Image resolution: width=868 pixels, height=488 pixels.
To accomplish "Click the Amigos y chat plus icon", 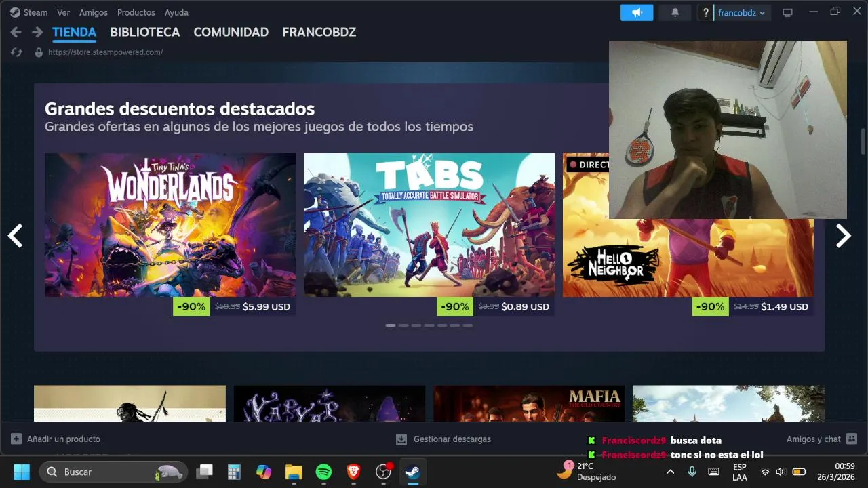I will (852, 439).
